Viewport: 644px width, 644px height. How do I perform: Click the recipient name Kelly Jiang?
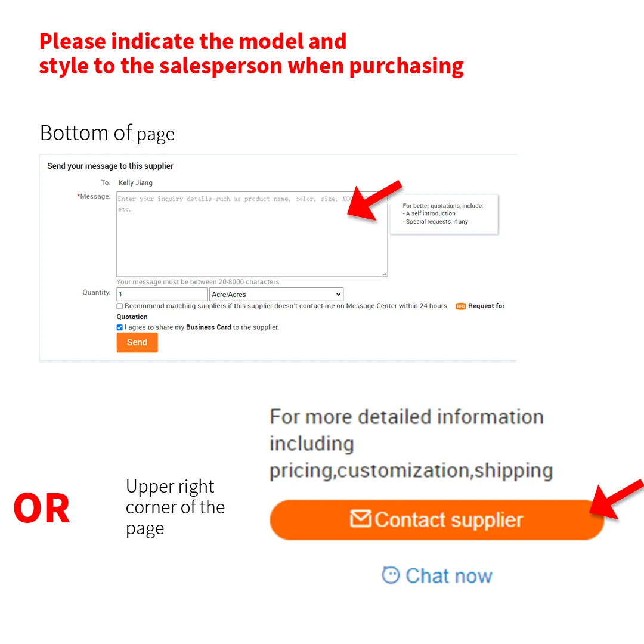pos(135,183)
